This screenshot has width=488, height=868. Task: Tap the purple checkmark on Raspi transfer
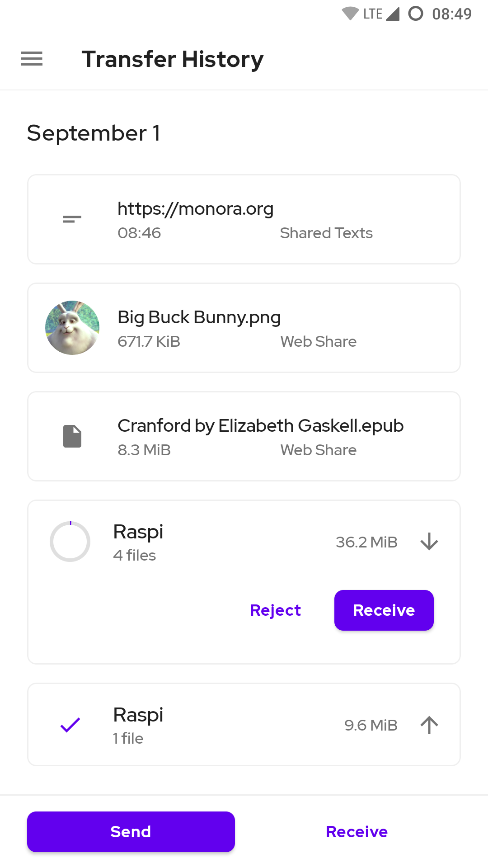(x=70, y=725)
